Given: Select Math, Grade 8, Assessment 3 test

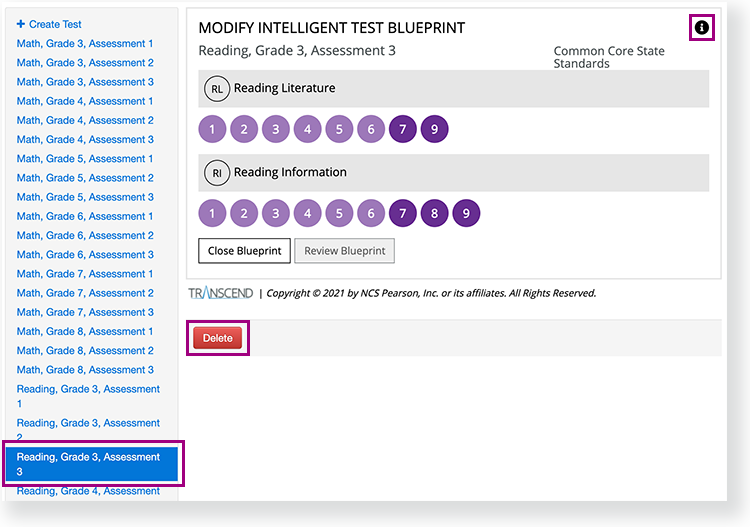Looking at the screenshot, I should (85, 370).
